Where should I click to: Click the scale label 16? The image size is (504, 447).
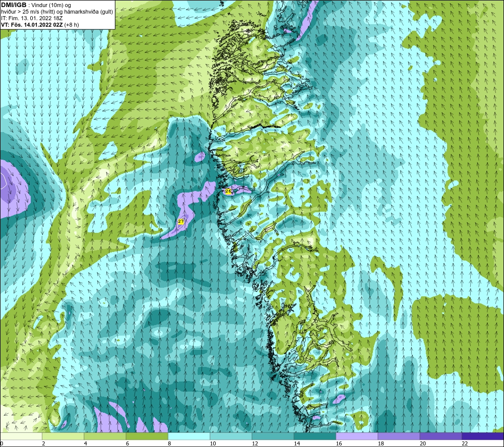339,444
